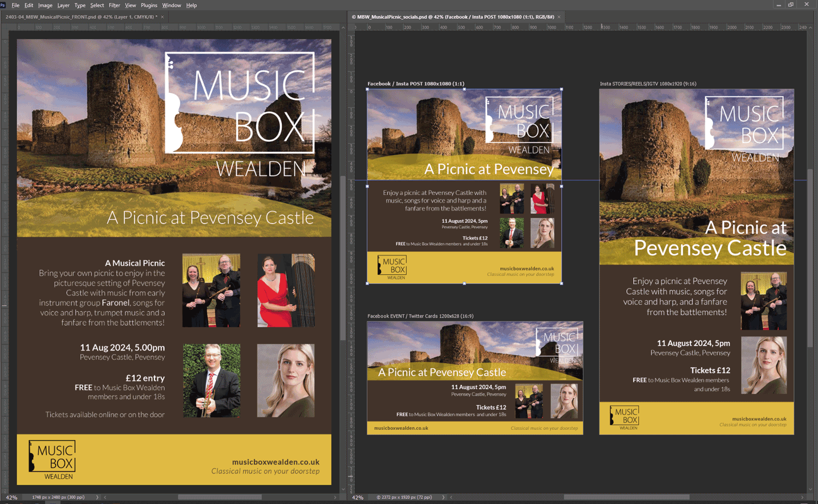
Task: Click the '11 Aug 2024, 5.00pm' text on the FRONT flyer
Action: 122,347
